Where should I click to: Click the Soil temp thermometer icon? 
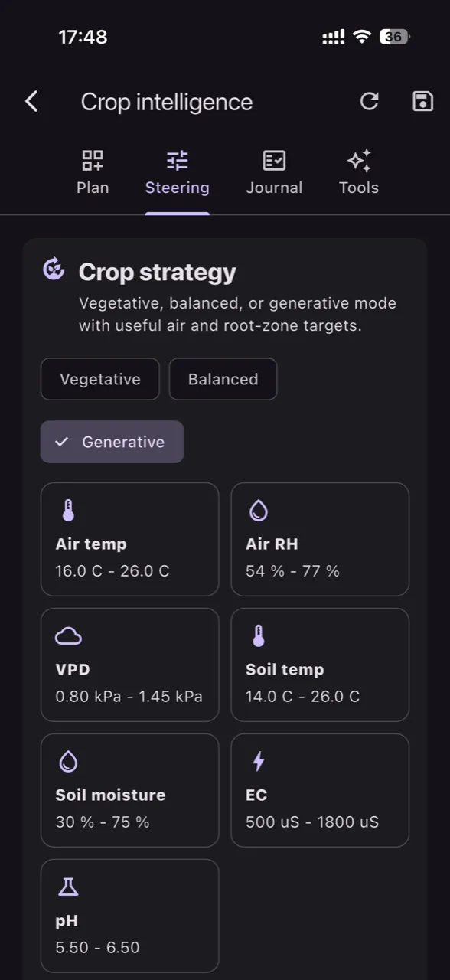coord(259,635)
